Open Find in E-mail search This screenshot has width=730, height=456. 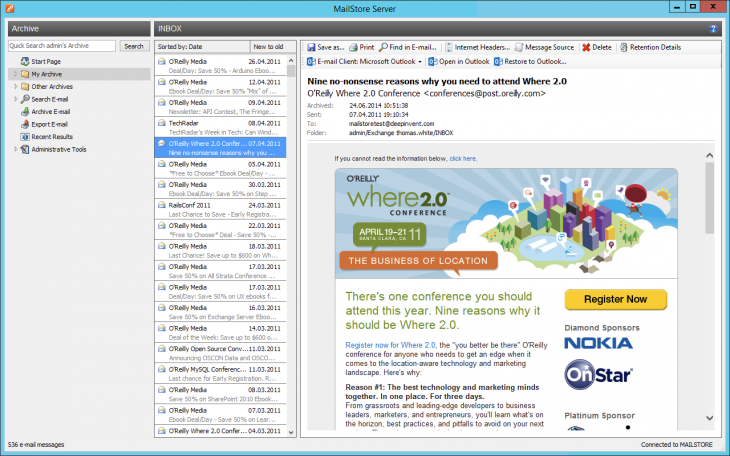point(408,47)
